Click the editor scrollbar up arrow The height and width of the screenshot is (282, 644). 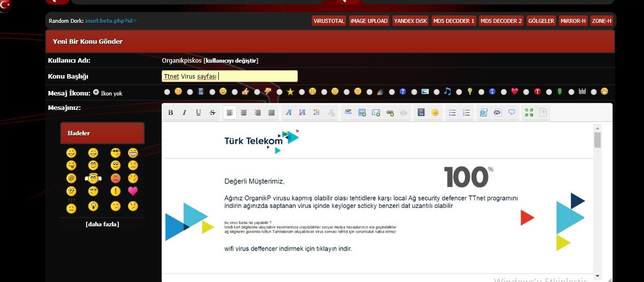point(597,127)
